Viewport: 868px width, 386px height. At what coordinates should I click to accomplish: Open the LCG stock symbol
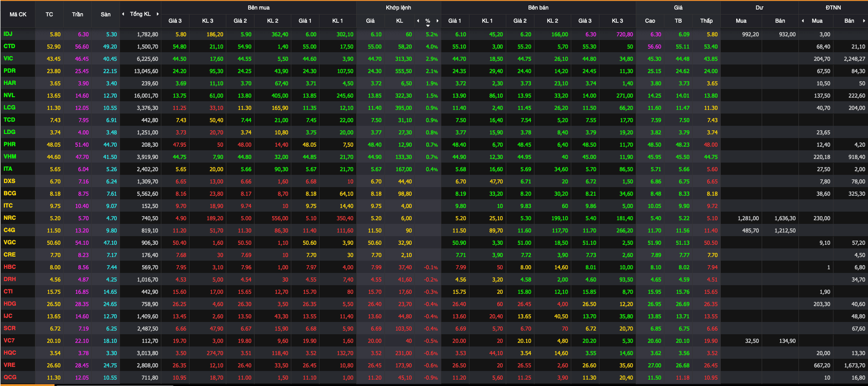[10, 108]
